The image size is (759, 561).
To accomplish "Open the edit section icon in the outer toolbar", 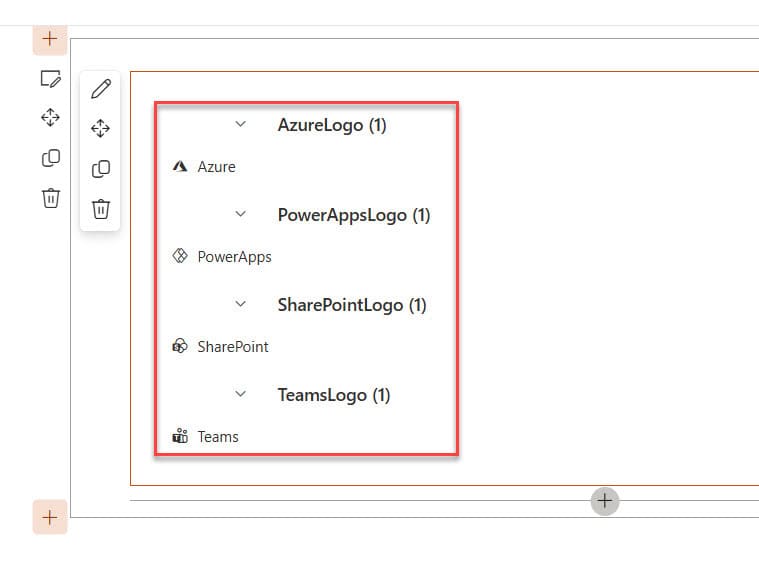I will click(x=51, y=79).
